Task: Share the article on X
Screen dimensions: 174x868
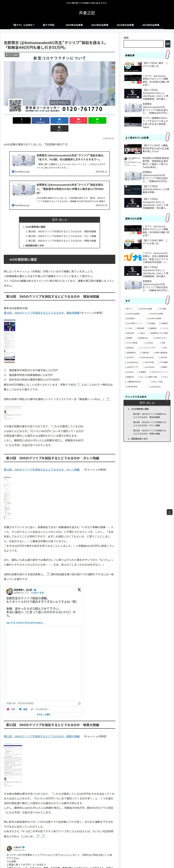Action: click(22, 120)
